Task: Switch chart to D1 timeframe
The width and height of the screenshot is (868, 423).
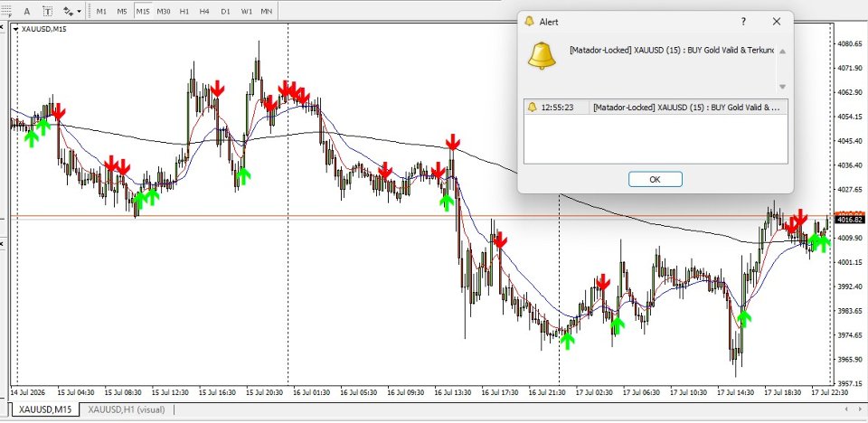Action: pos(225,11)
